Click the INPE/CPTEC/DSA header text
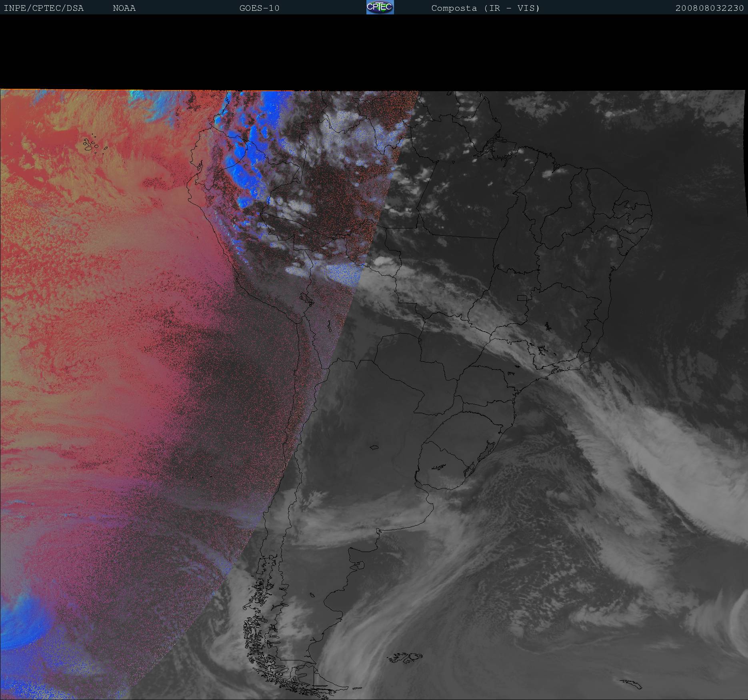The width and height of the screenshot is (748, 700). coord(44,8)
